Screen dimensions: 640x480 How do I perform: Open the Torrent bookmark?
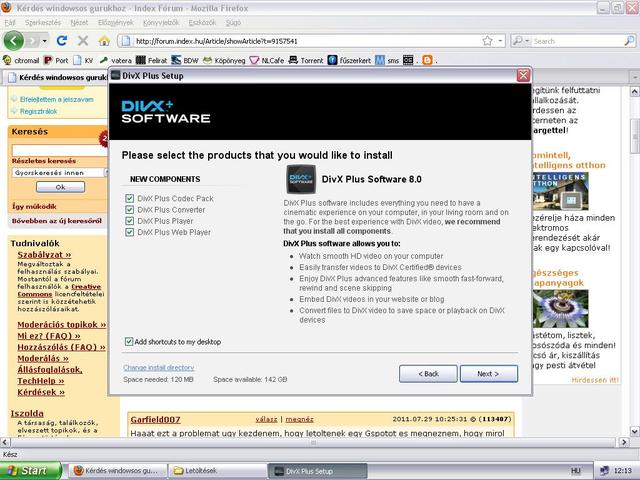click(306, 60)
